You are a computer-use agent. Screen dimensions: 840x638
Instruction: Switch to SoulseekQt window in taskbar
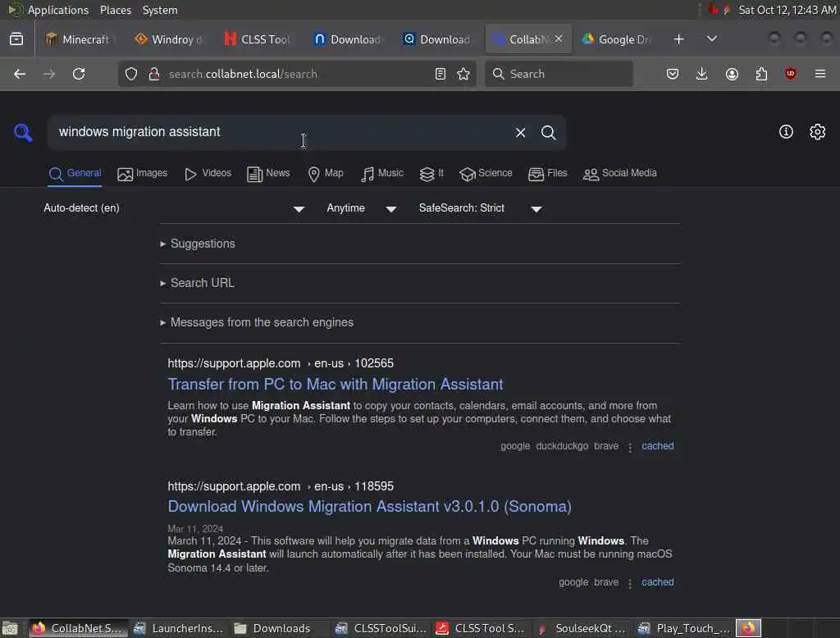582,628
